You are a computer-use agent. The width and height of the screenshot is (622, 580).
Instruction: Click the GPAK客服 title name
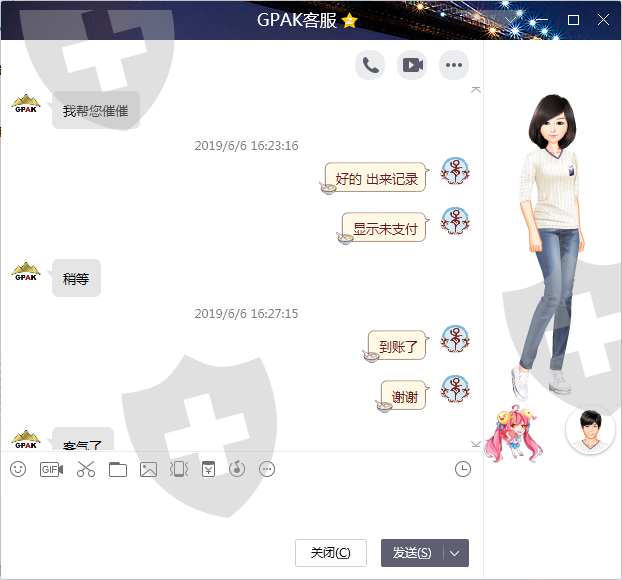pyautogui.click(x=297, y=20)
